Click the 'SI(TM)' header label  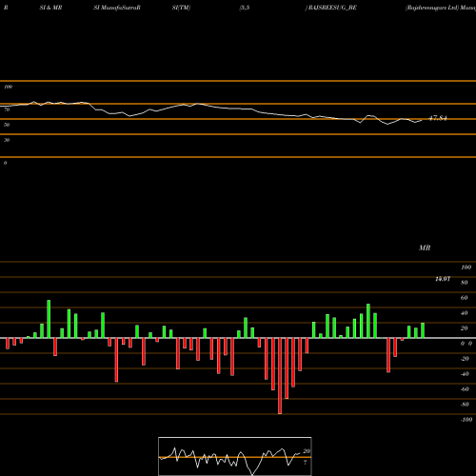pyautogui.click(x=181, y=8)
